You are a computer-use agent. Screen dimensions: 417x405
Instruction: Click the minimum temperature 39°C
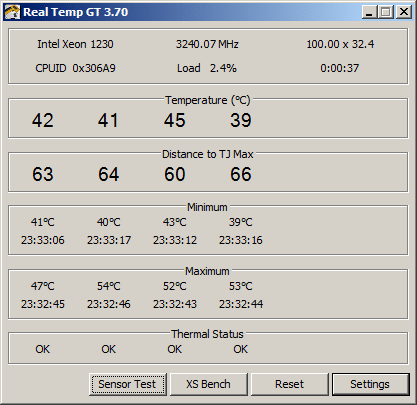(x=241, y=222)
